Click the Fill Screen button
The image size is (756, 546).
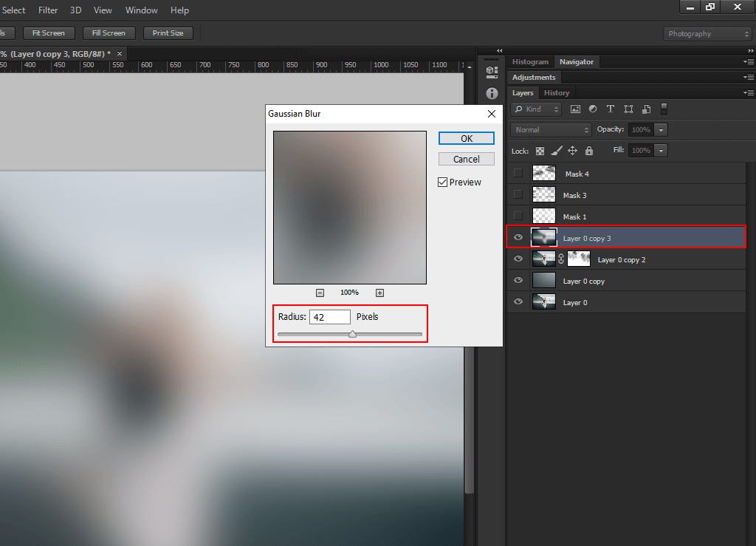[x=109, y=33]
